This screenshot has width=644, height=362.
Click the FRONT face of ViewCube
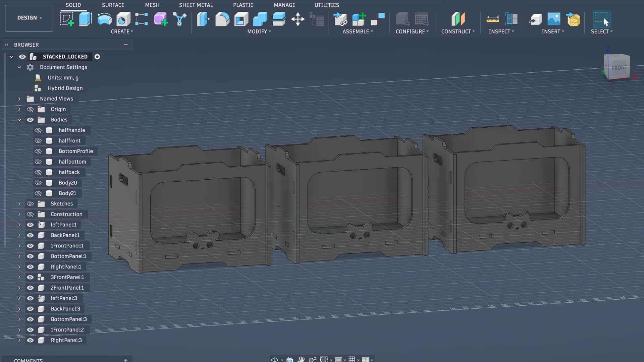pos(619,68)
